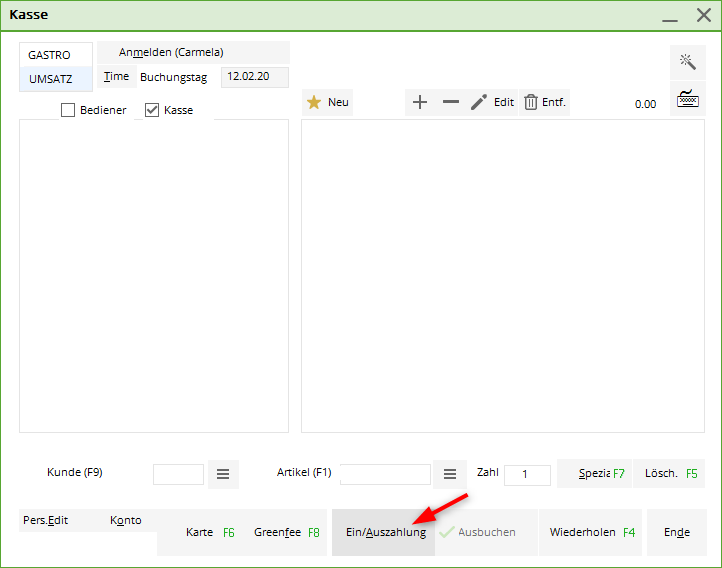Click the Ein/Auszahlung button
Viewport: 722px width, 568px height.
[385, 532]
